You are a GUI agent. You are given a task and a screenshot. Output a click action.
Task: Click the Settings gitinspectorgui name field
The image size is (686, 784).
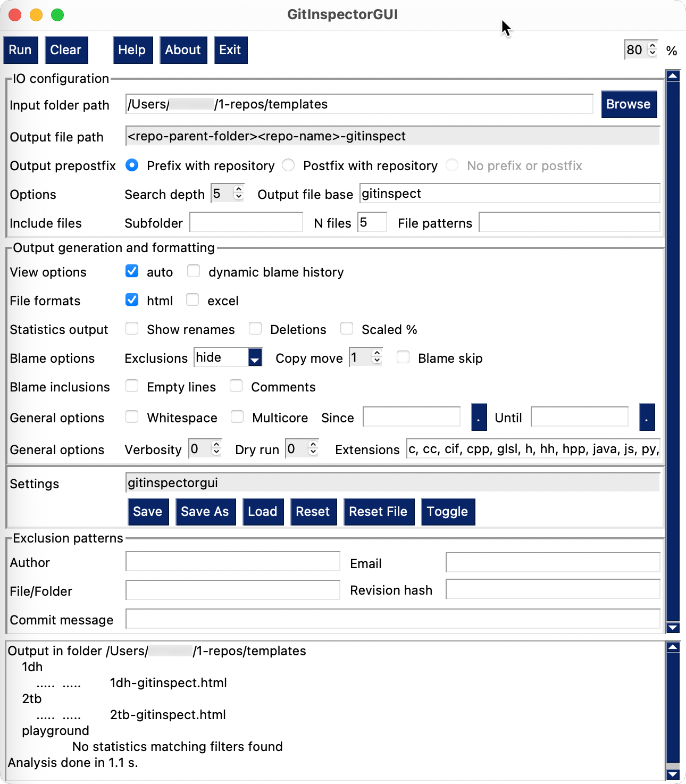click(x=393, y=483)
